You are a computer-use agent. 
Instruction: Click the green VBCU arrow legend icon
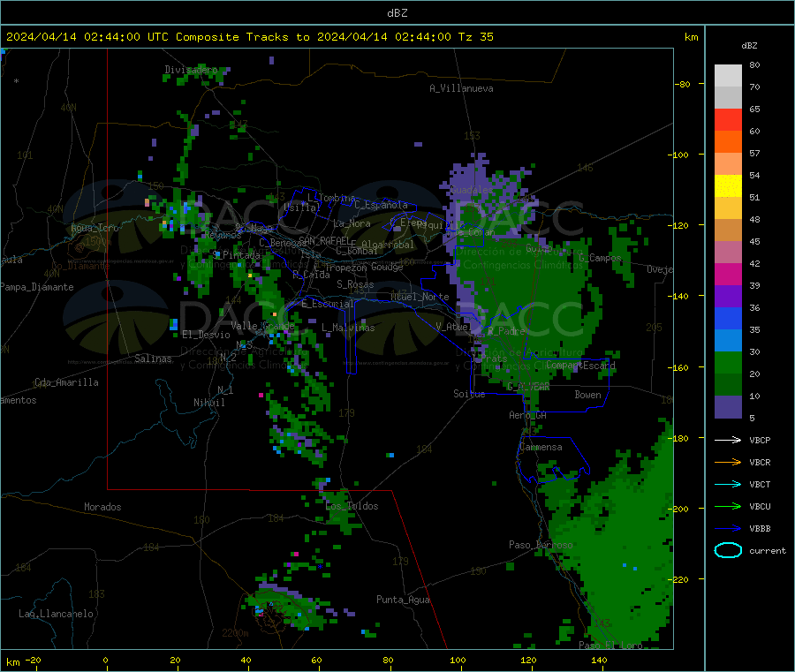(728, 506)
